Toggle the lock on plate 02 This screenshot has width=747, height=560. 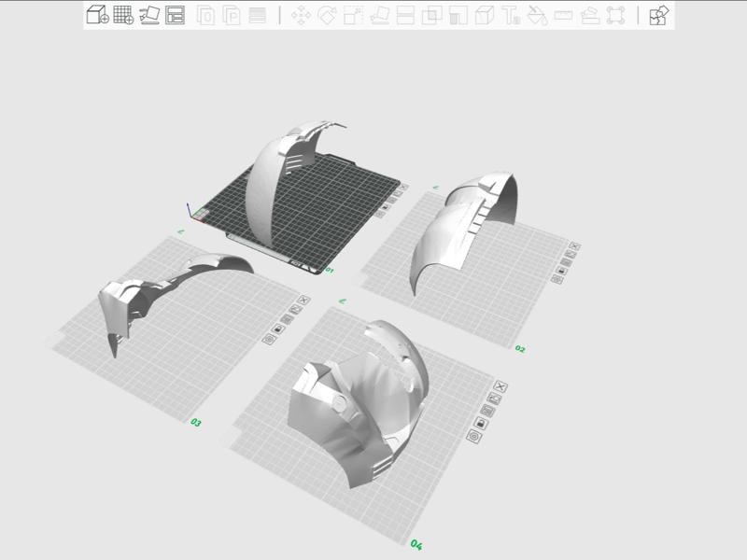[562, 271]
